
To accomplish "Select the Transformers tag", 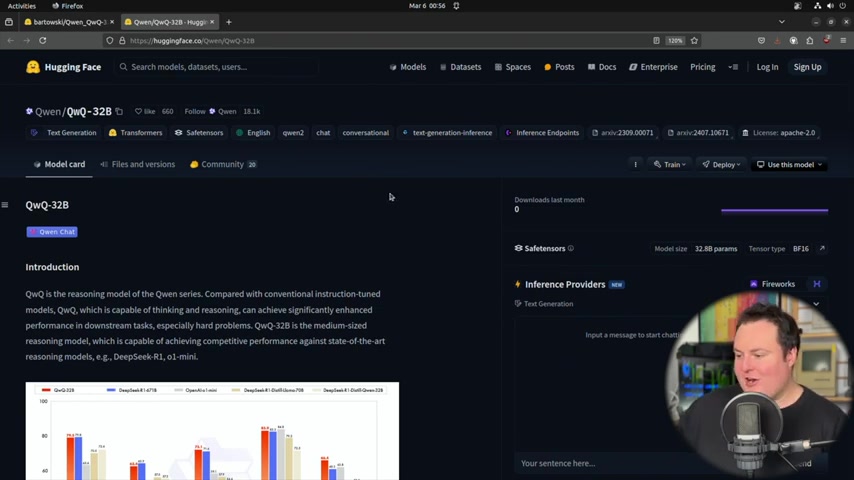I will pos(136,132).
